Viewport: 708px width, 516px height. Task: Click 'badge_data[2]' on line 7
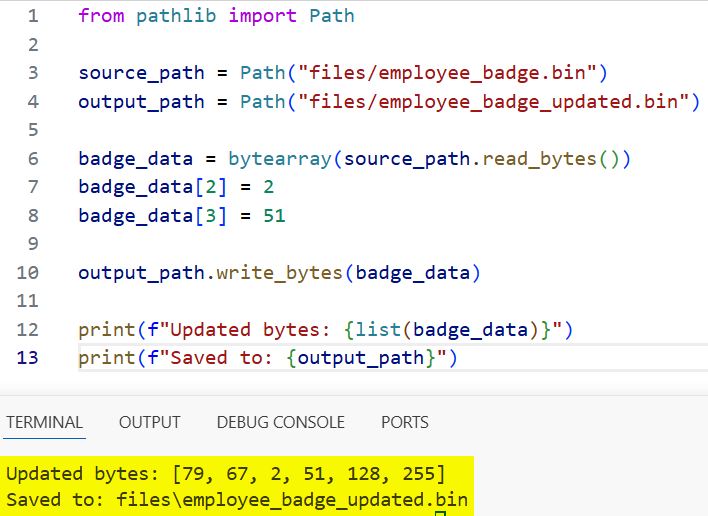[153, 187]
